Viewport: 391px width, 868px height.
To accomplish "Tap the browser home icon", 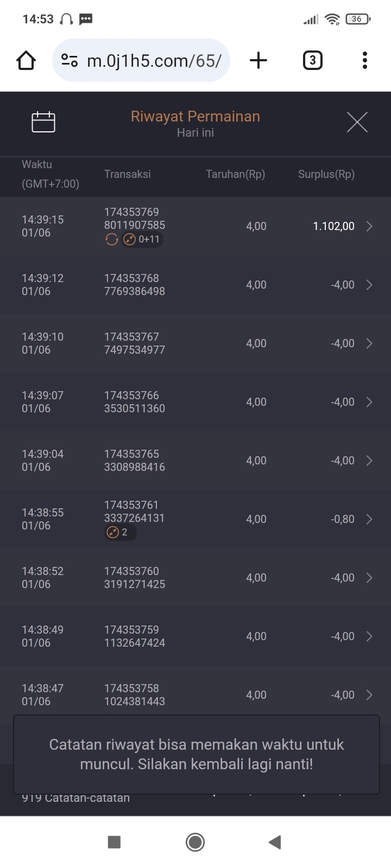I will [x=26, y=60].
